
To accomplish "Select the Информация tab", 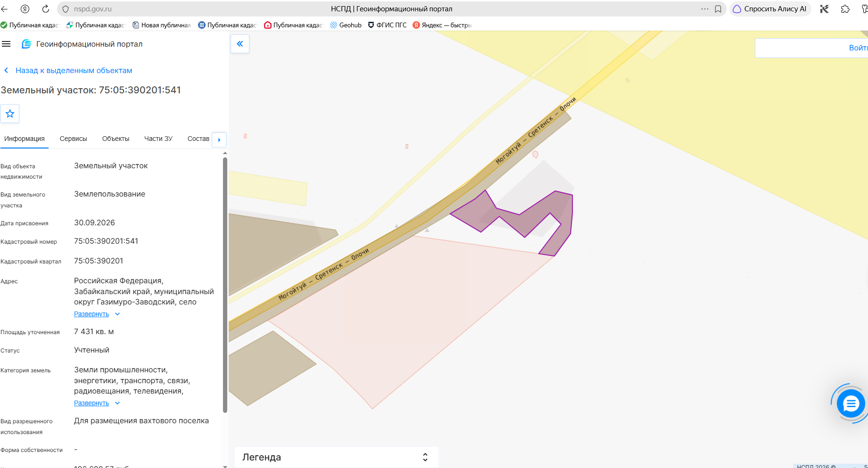I will point(25,139).
